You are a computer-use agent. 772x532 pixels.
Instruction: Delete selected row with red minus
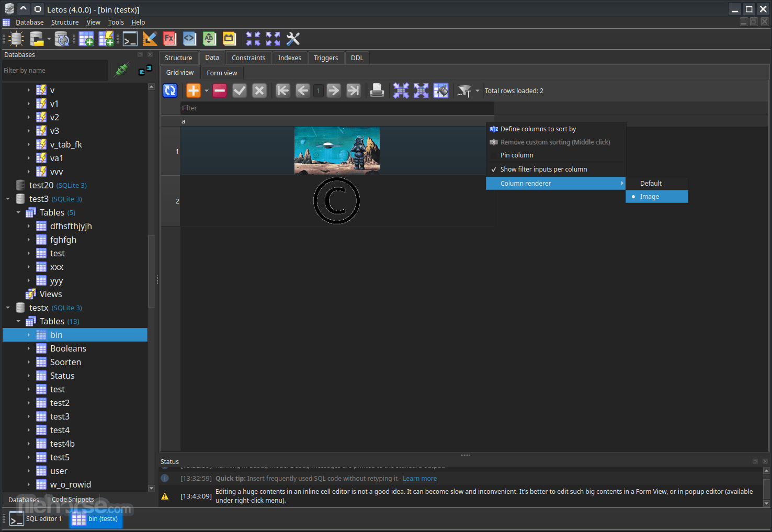[x=220, y=90]
